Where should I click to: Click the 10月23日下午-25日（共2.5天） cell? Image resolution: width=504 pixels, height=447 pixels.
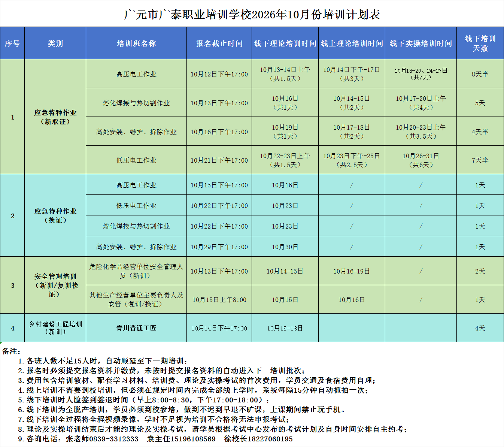pyautogui.click(x=352, y=160)
